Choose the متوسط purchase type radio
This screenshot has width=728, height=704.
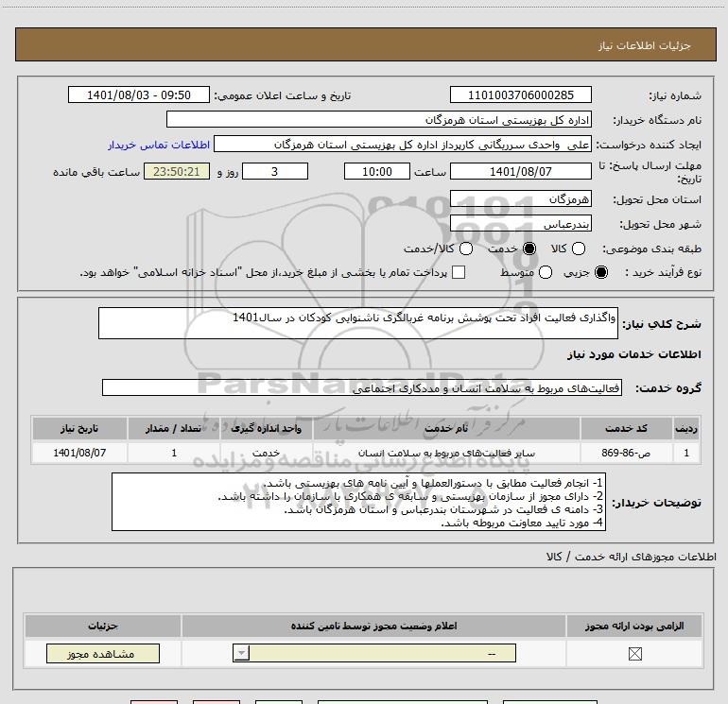pos(546,272)
